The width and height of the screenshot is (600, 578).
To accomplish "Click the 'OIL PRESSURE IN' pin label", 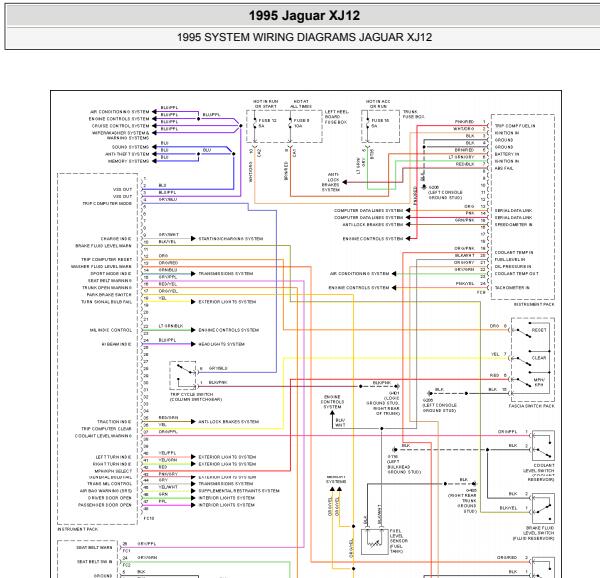I will pos(513,267).
